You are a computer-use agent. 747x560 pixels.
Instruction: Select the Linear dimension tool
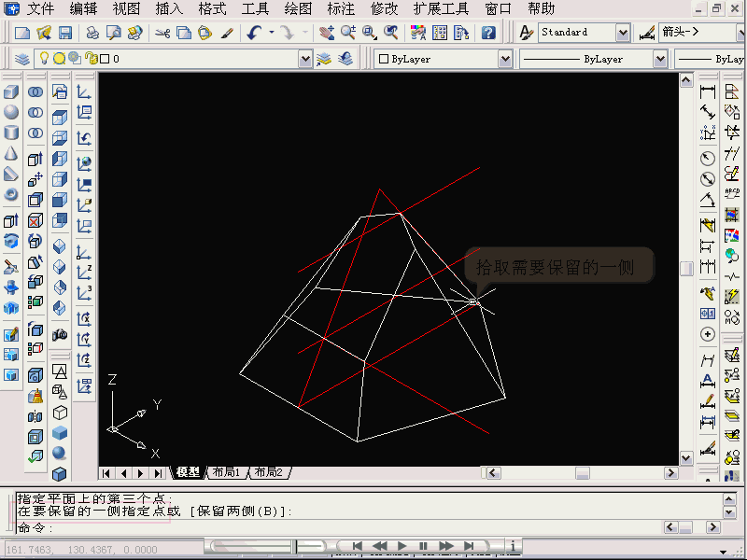coord(707,92)
